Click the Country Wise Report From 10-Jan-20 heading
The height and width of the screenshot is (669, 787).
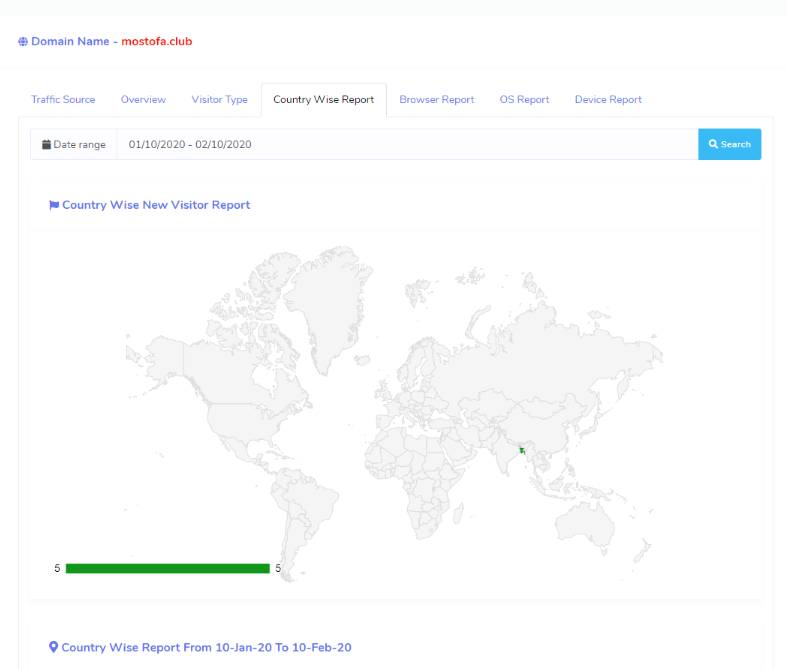[206, 648]
